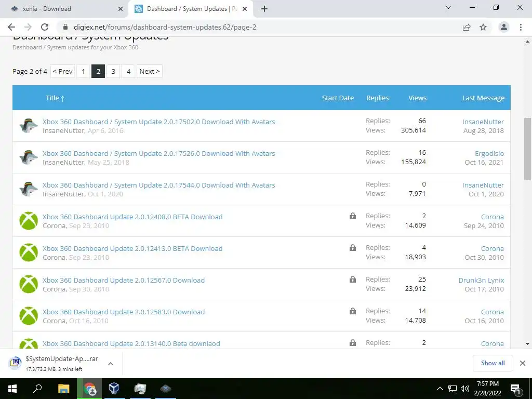Click the lock icon on 2.0.12567.0 thread
Screen dimensions: 532x399
(353, 279)
